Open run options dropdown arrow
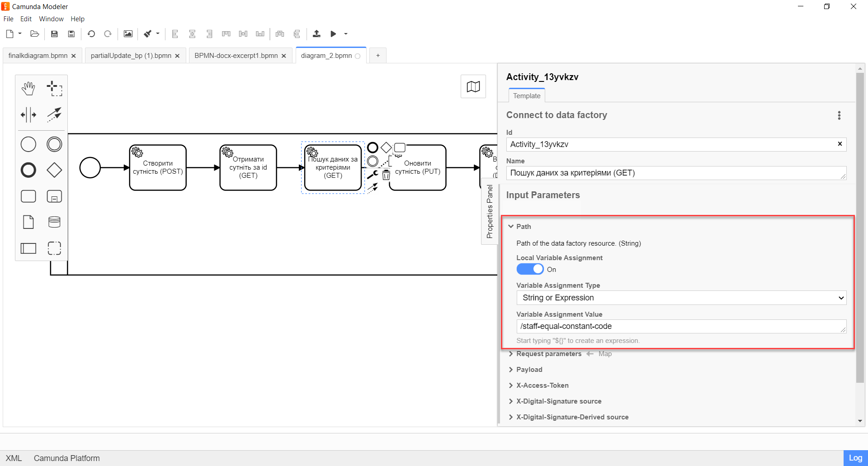 click(x=346, y=34)
